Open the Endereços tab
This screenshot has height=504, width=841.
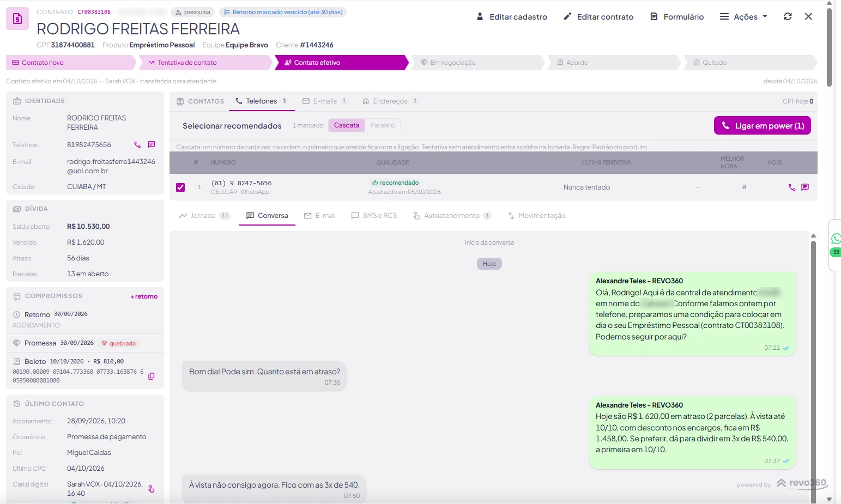tap(390, 101)
